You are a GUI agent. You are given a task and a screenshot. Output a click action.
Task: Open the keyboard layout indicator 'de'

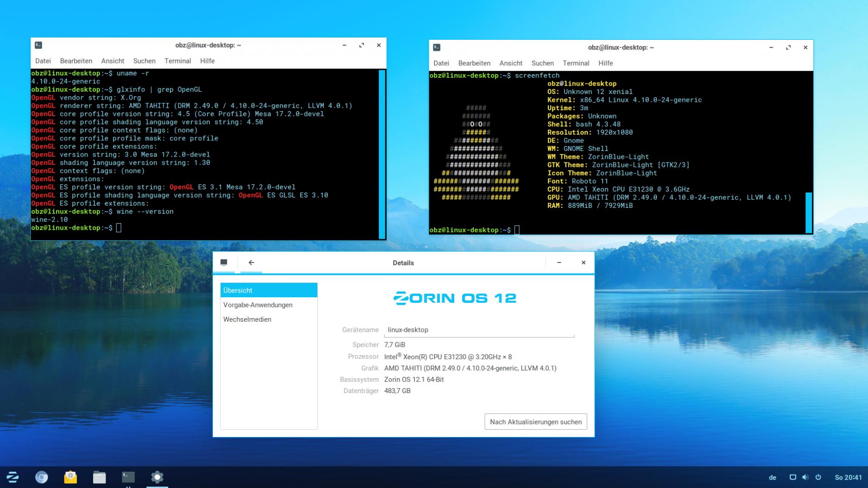(773, 477)
